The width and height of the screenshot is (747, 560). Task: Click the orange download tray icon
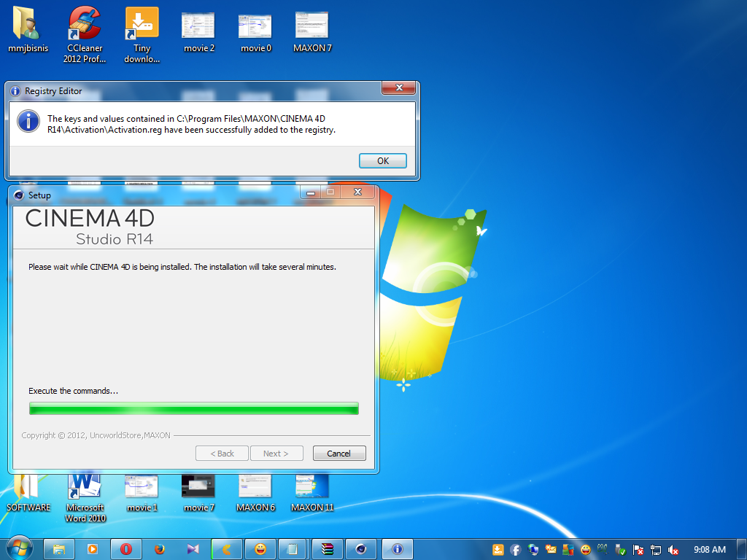tap(498, 550)
